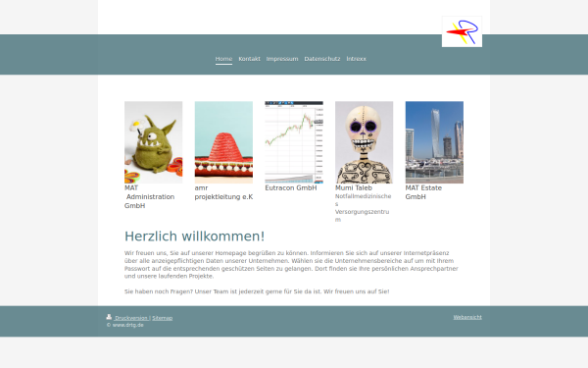This screenshot has width=588, height=368.
Task: Click the skyscraper marina image
Action: (434, 142)
